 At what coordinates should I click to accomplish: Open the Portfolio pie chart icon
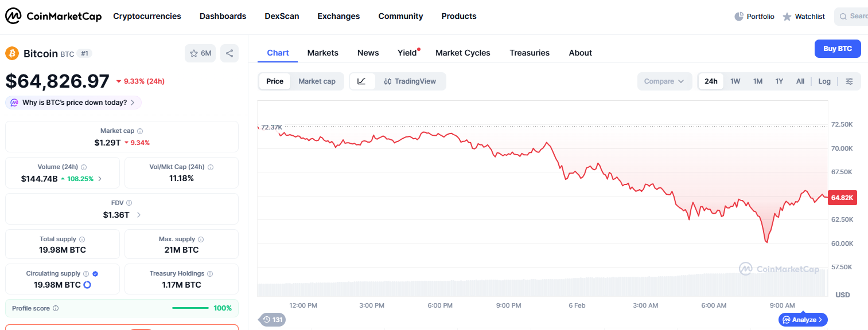pos(739,17)
